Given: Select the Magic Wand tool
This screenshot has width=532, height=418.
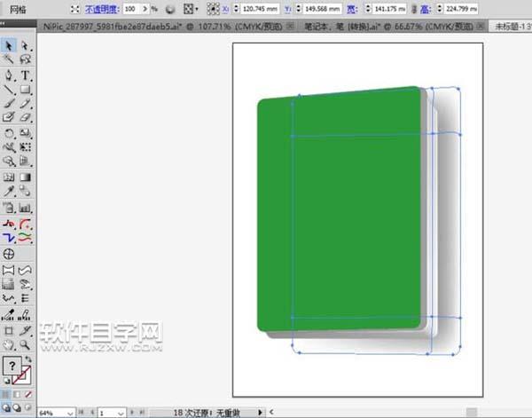Looking at the screenshot, I should point(9,59).
